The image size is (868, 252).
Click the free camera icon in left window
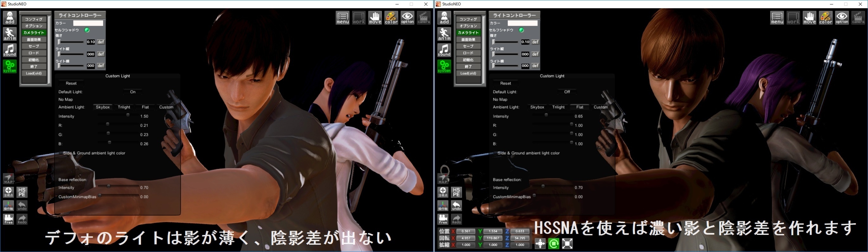pyautogui.click(x=9, y=219)
